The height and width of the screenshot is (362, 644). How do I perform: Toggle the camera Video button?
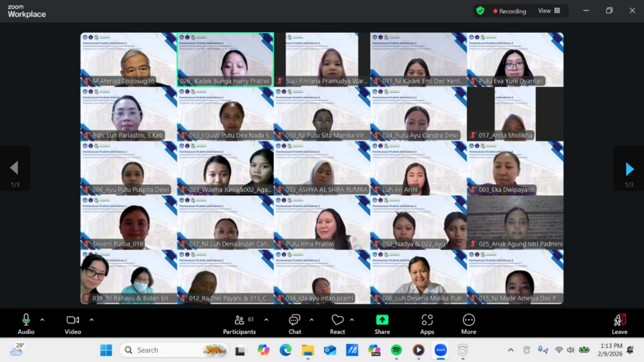pyautogui.click(x=73, y=323)
